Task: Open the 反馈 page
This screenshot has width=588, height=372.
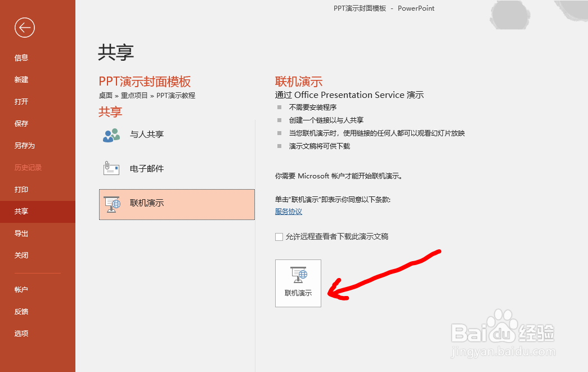Action: 21,311
